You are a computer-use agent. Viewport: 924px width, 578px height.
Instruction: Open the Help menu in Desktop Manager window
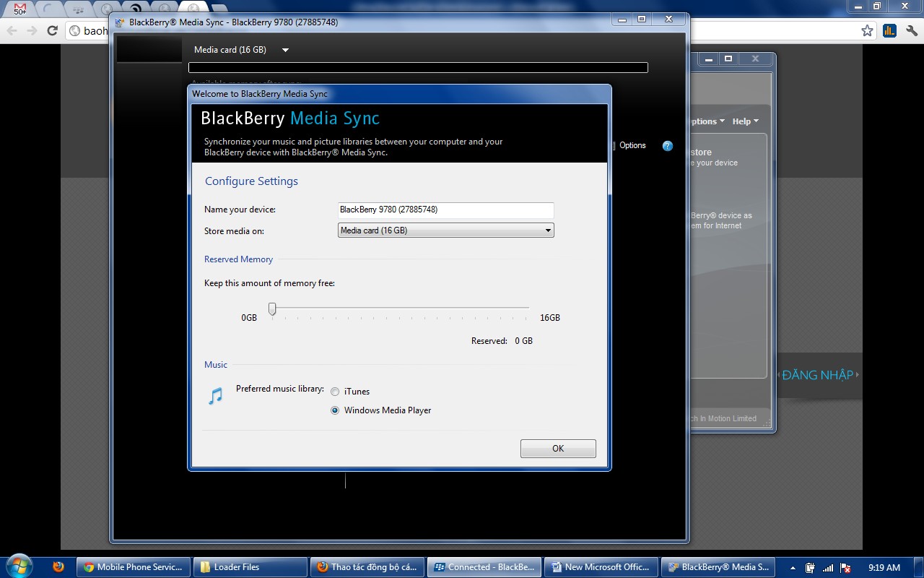pos(745,121)
